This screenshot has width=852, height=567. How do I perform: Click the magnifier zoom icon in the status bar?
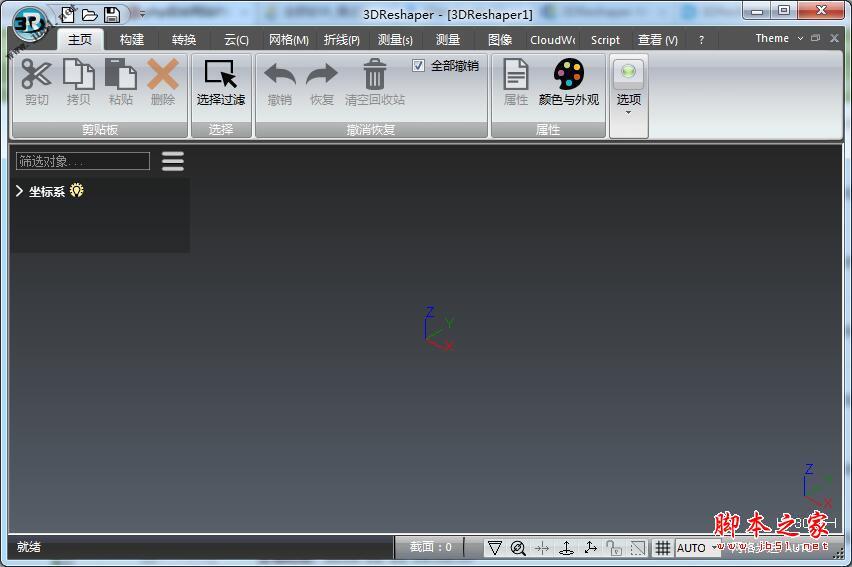(x=518, y=547)
